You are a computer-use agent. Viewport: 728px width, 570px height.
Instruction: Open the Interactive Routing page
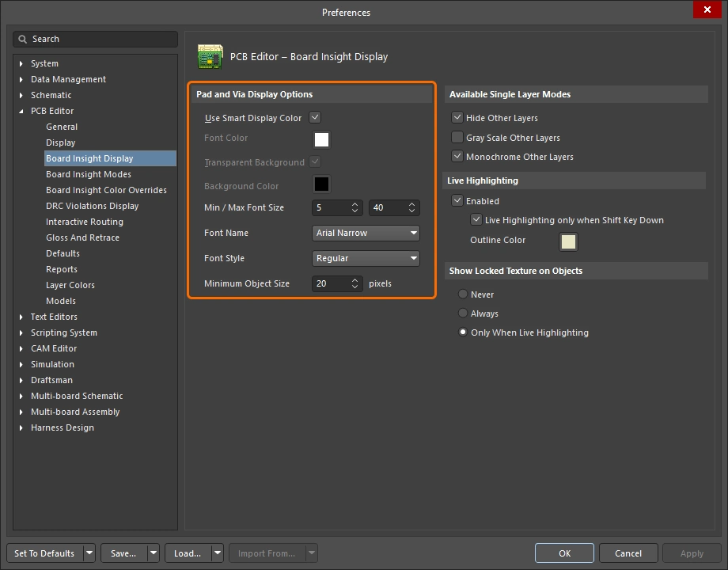click(x=84, y=222)
